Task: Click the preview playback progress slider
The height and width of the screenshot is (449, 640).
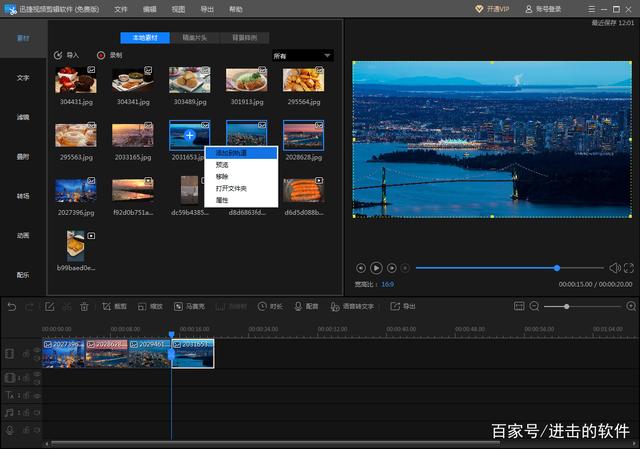Action: [x=509, y=268]
